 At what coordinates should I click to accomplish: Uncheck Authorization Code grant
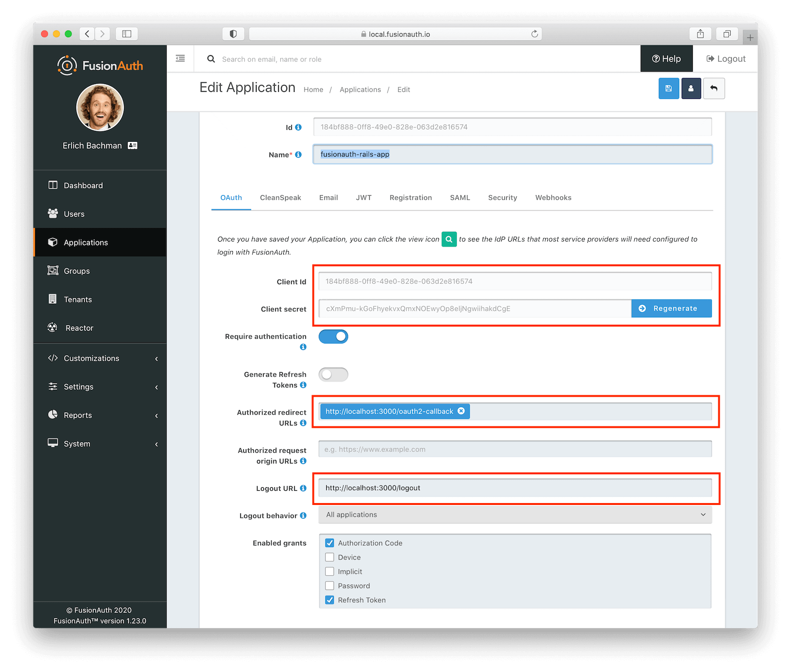[330, 543]
